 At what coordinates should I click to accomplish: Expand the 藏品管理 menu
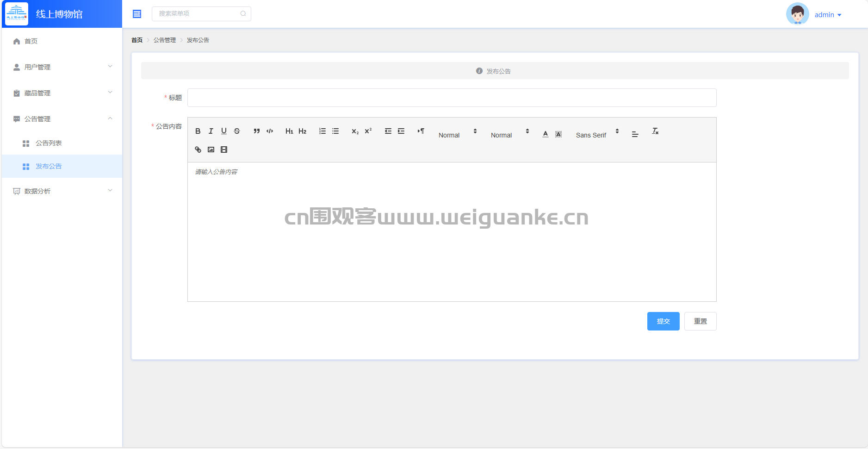62,93
